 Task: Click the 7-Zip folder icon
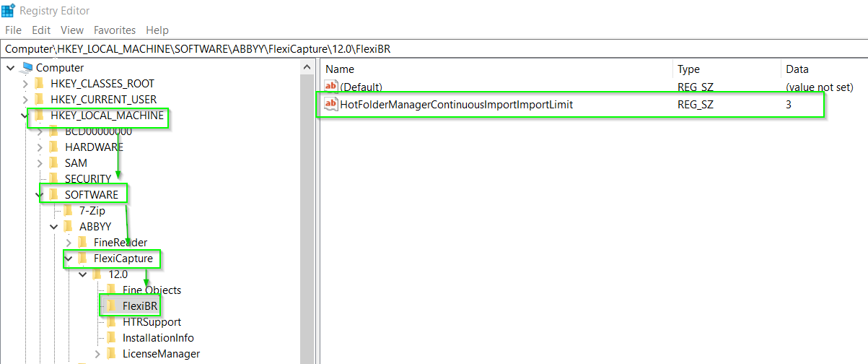tap(69, 211)
